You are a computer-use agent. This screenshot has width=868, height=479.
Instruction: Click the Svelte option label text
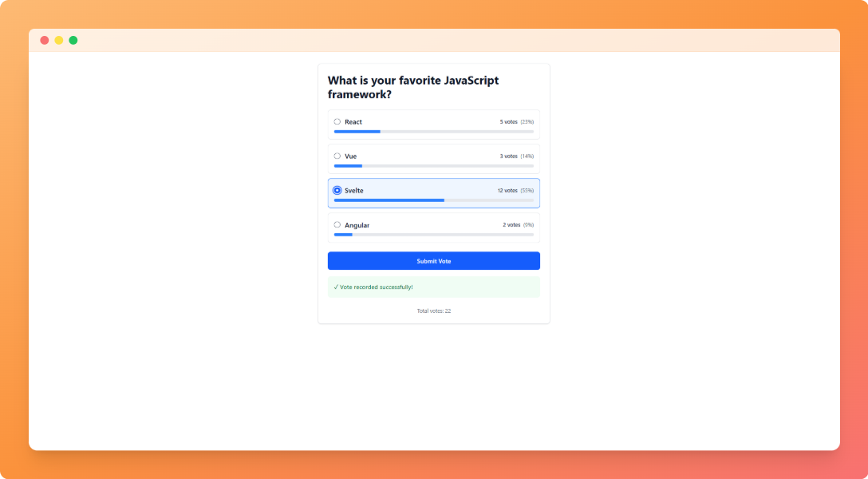tap(353, 191)
